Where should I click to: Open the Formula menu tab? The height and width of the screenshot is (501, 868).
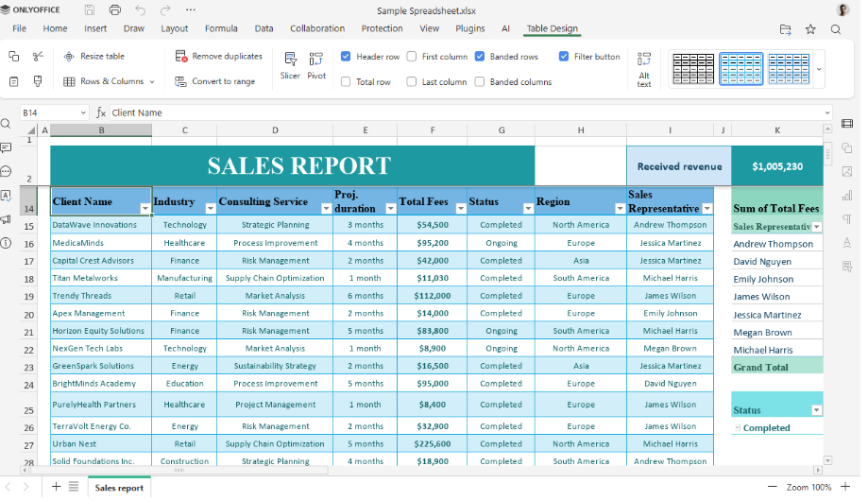pos(221,29)
